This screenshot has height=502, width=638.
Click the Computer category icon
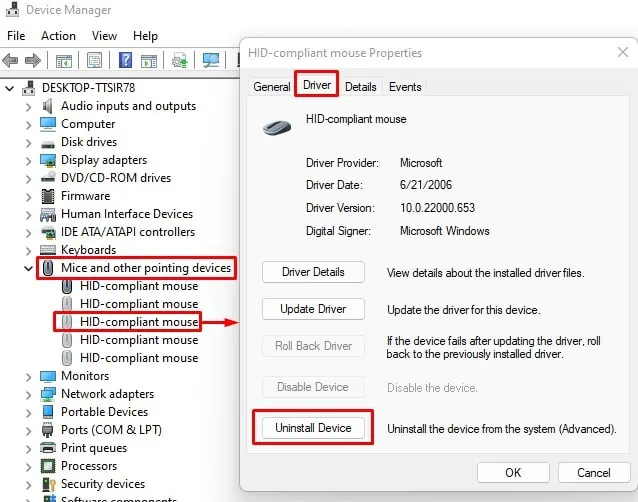[48, 124]
